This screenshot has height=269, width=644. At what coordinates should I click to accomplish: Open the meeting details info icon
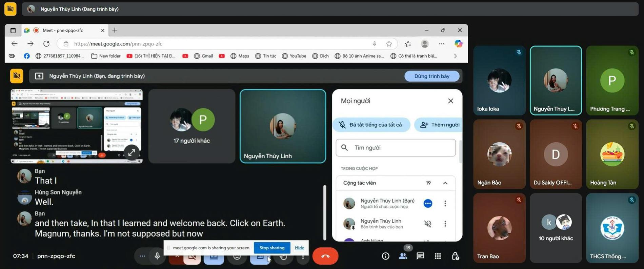[x=385, y=256]
